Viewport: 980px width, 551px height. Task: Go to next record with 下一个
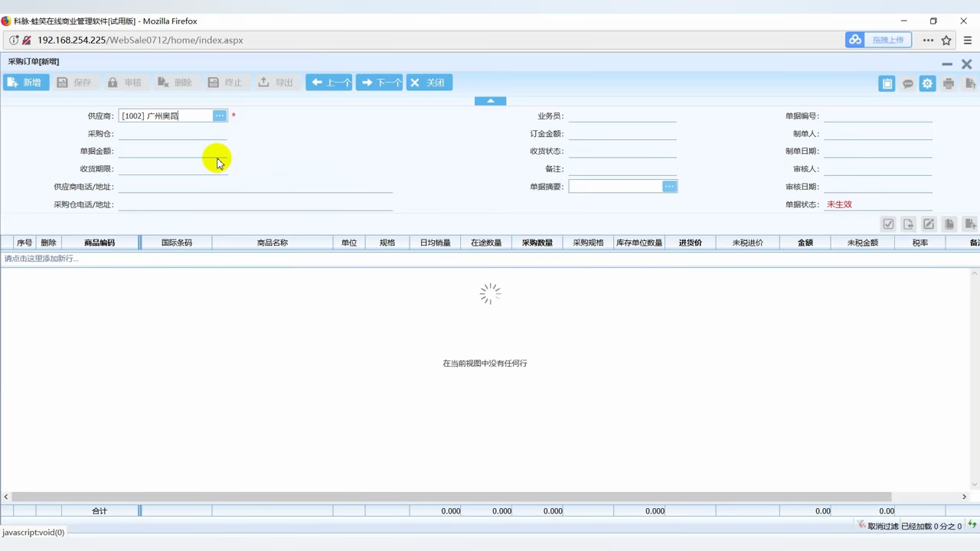click(x=379, y=83)
